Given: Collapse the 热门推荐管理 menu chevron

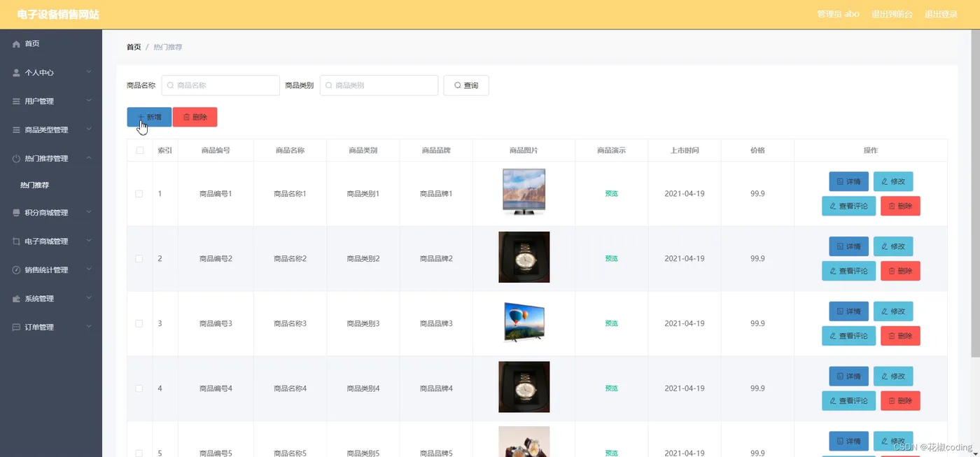Looking at the screenshot, I should (x=89, y=158).
